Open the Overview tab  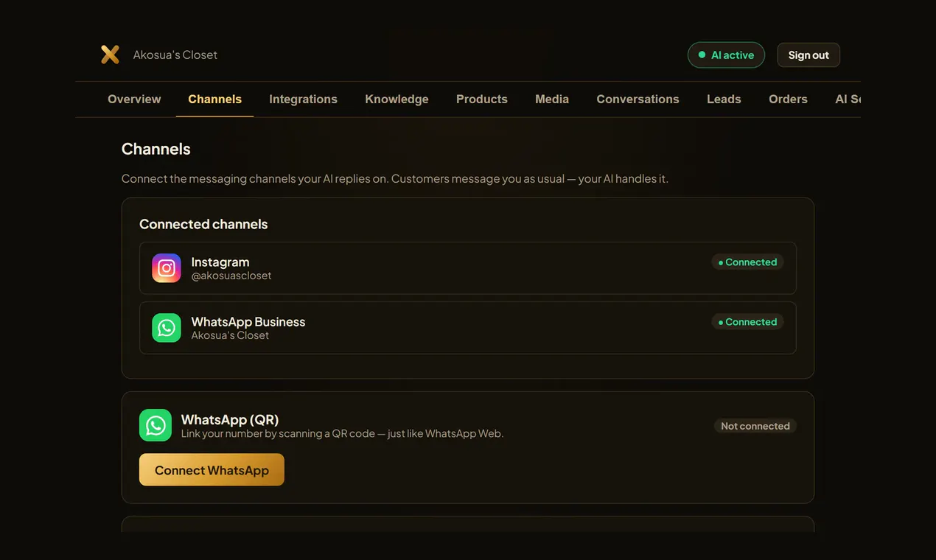pyautogui.click(x=134, y=99)
